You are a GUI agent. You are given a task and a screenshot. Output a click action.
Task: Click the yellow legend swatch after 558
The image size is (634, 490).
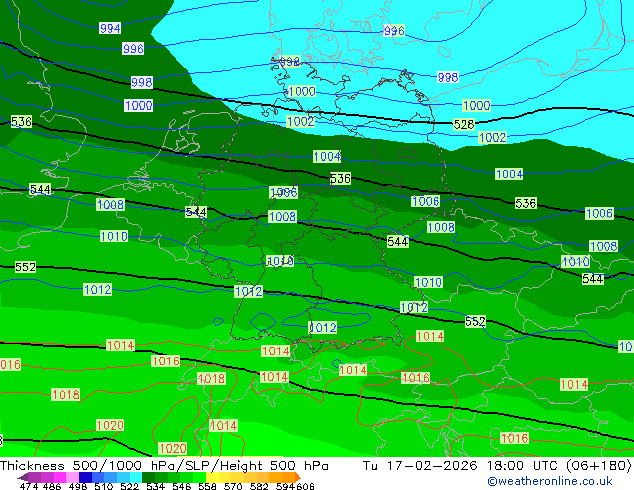click(213, 477)
